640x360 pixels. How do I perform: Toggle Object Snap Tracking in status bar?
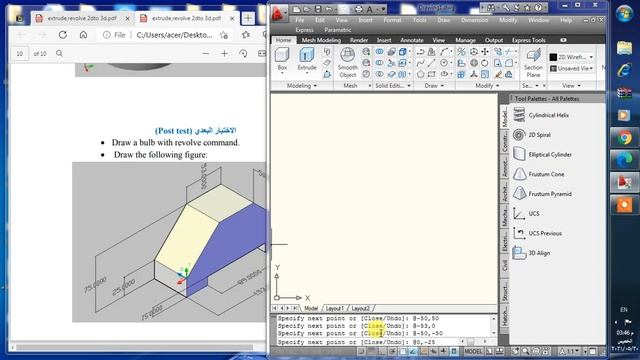(413, 351)
